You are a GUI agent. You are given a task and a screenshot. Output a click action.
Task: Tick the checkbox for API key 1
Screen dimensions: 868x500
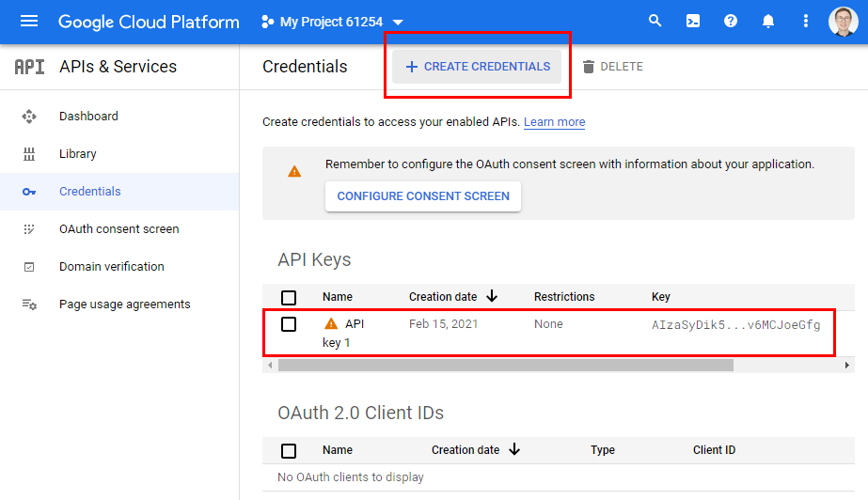[x=289, y=324]
